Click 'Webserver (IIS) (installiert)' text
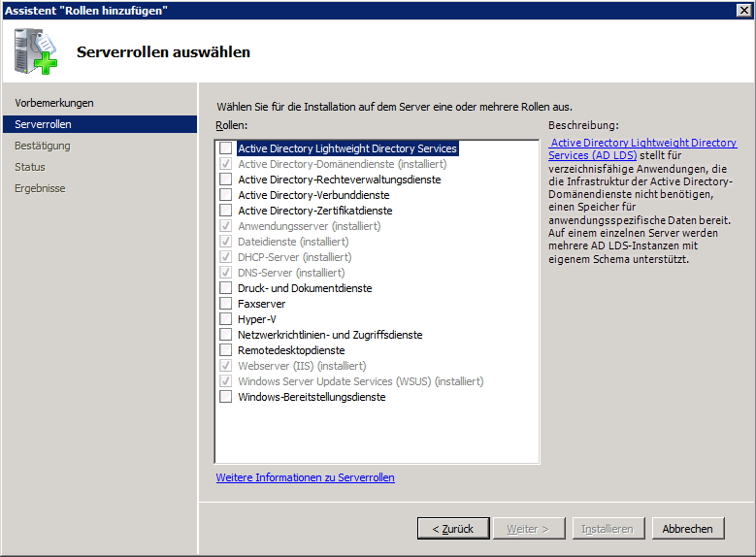Image resolution: width=756 pixels, height=557 pixels. [x=302, y=366]
